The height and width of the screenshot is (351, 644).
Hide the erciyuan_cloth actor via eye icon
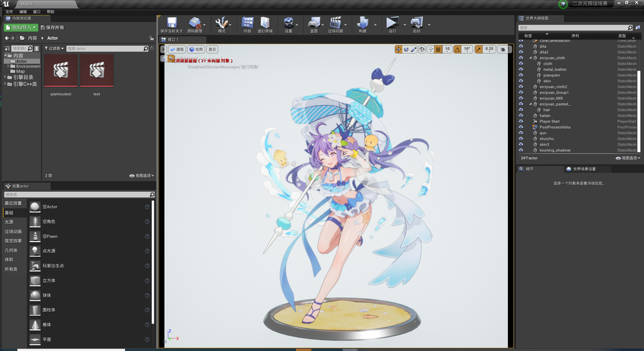[x=521, y=58]
